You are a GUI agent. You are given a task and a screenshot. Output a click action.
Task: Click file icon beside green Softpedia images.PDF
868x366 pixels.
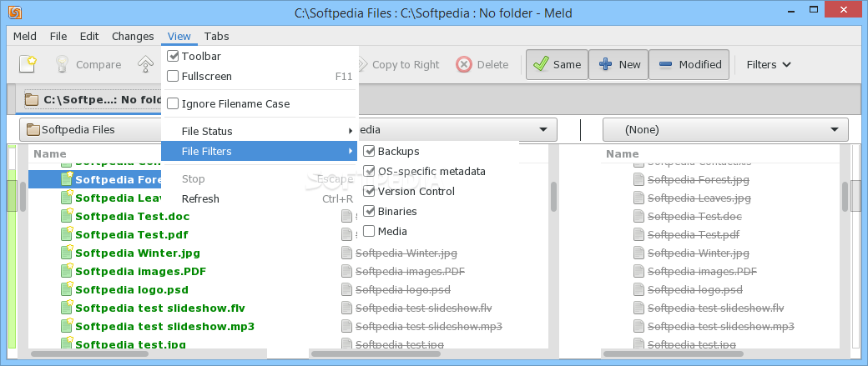(67, 271)
